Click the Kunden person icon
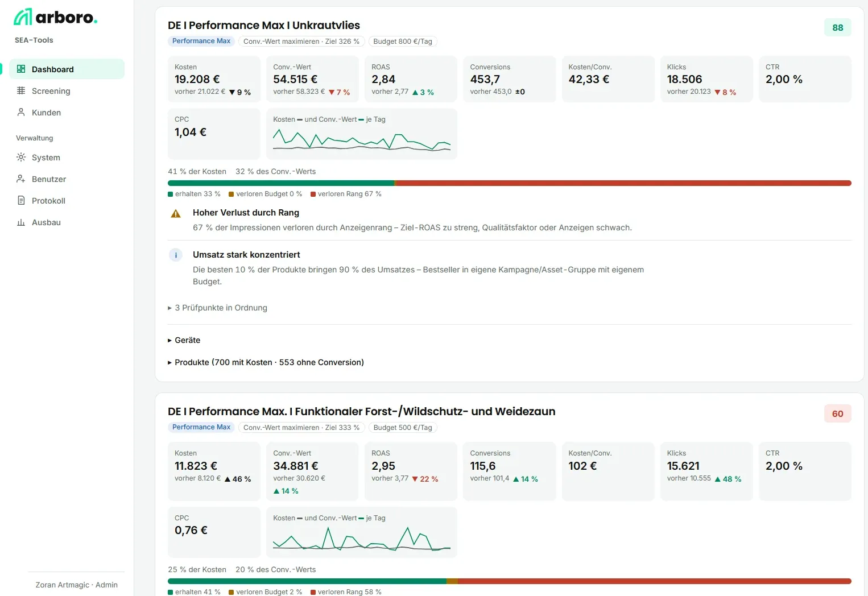The width and height of the screenshot is (868, 596). click(21, 112)
